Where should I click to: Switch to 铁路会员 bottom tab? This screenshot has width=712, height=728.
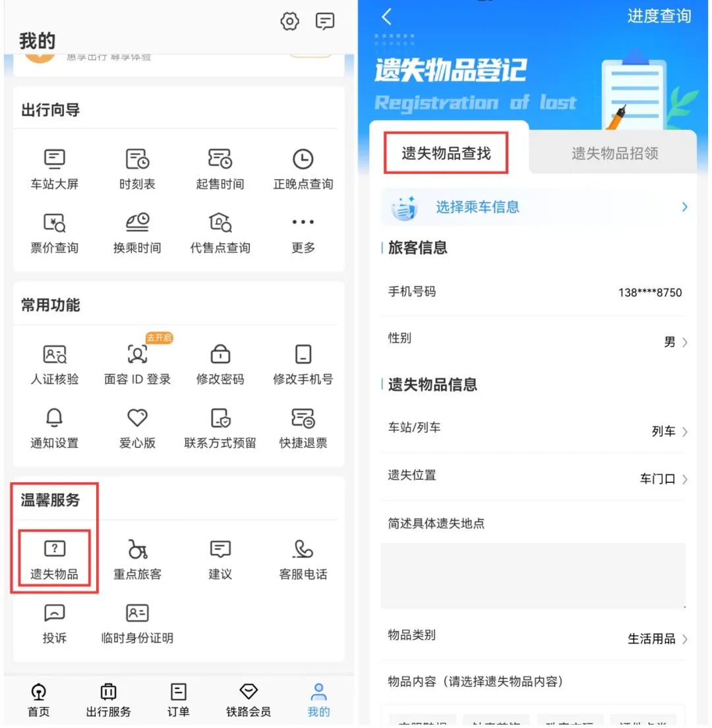(x=249, y=700)
